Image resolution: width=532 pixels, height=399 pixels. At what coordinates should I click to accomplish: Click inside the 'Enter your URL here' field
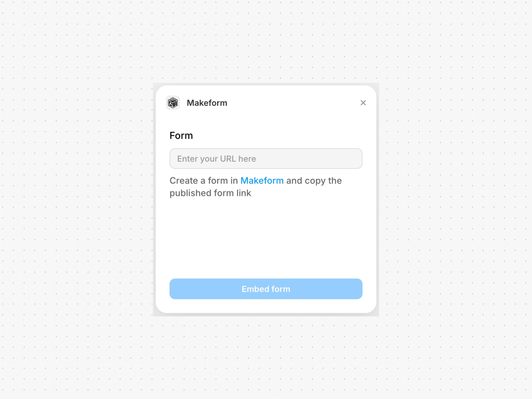pyautogui.click(x=266, y=159)
